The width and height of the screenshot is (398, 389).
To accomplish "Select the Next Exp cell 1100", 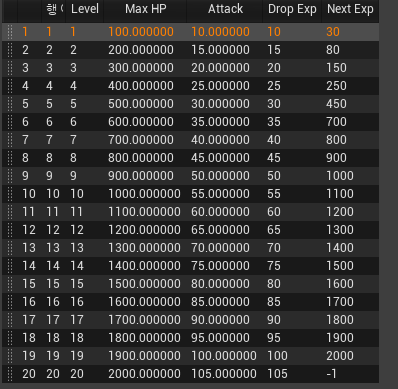I will pyautogui.click(x=340, y=194).
